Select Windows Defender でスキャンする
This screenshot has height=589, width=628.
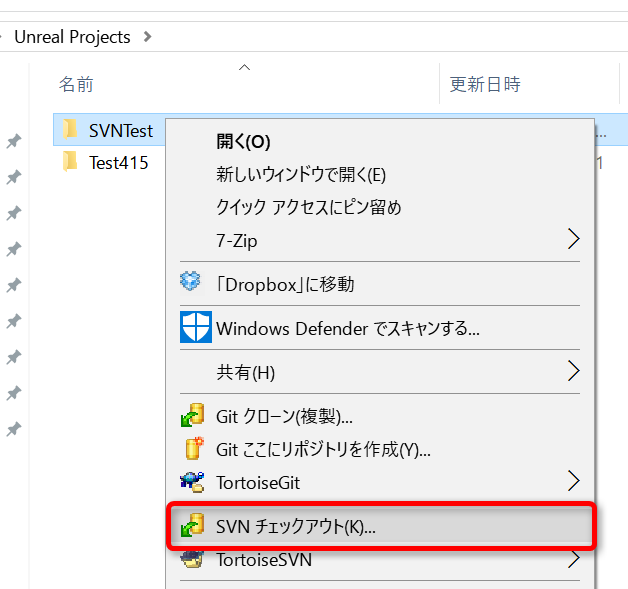[x=380, y=328]
